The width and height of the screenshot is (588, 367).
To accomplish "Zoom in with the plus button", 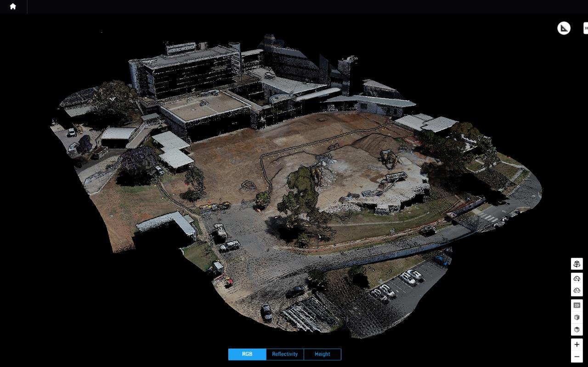I will pos(577,344).
